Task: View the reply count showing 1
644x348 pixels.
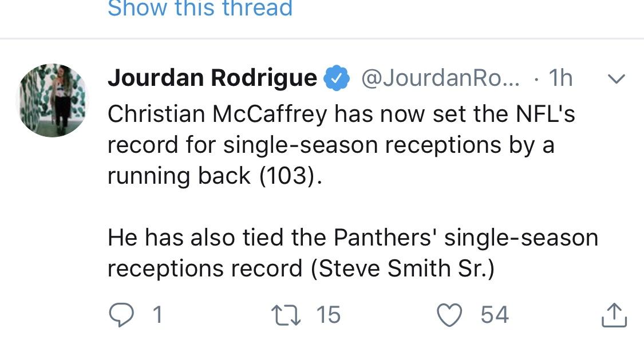Action: [x=158, y=315]
